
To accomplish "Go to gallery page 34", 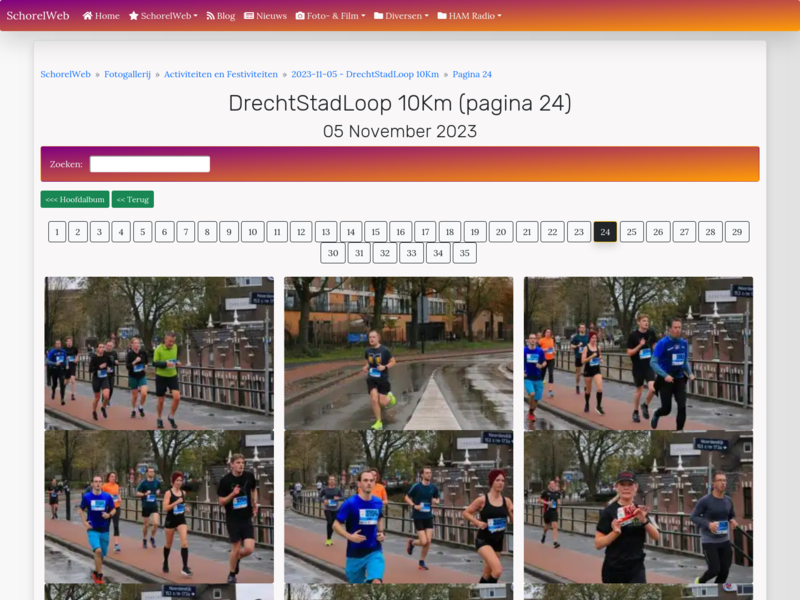I will [x=438, y=253].
